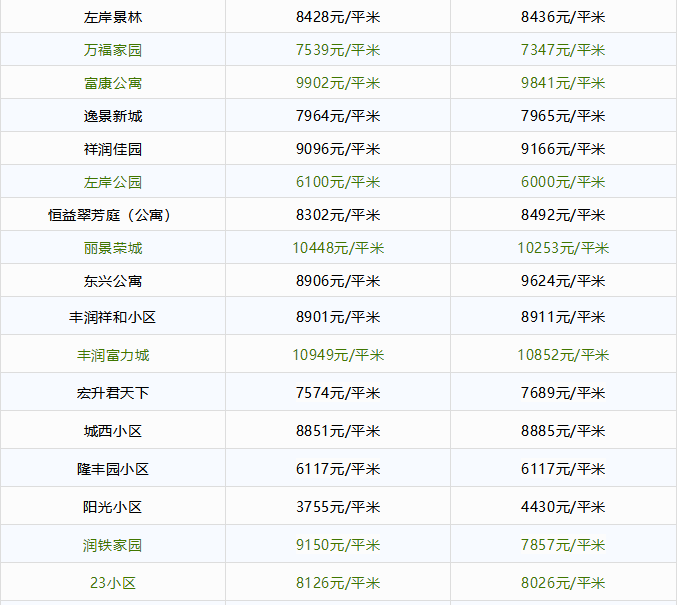Click the 丽景荣城 name cell
This screenshot has height=605, width=682.
point(113,248)
